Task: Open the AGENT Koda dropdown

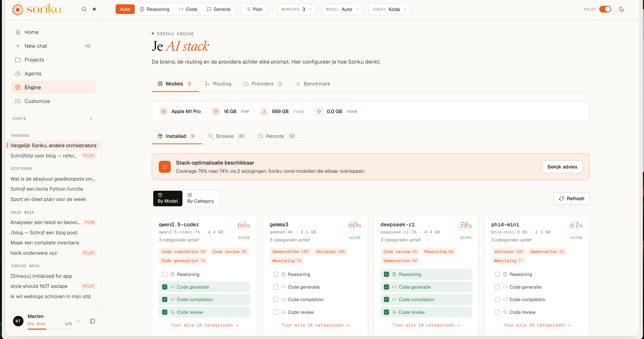Action: click(389, 9)
